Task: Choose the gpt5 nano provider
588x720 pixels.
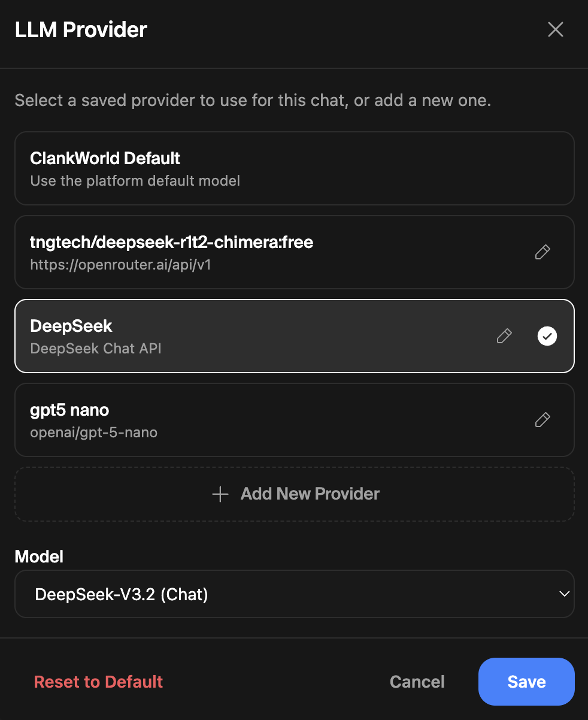Action: 240,420
